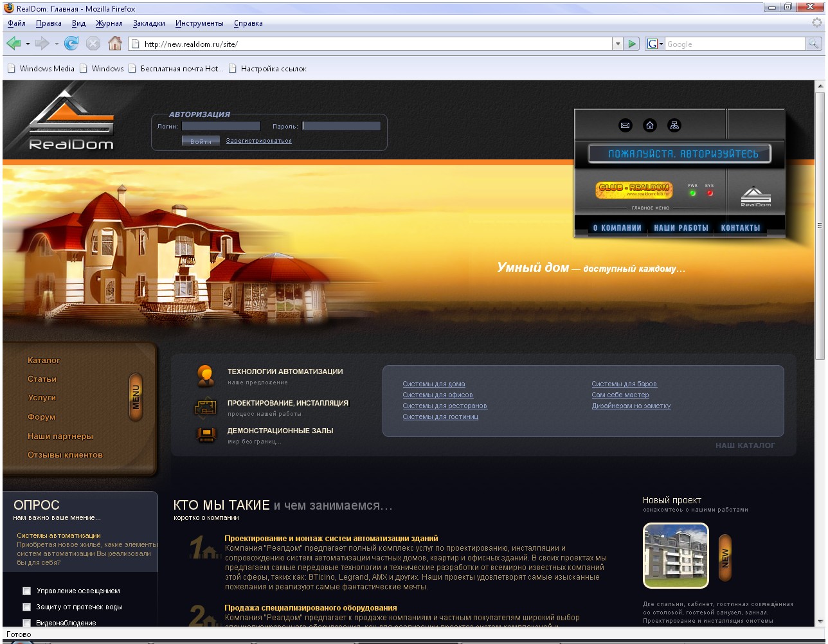Click the person icon for Технологии автоматизации
The image size is (828, 644).
click(206, 376)
